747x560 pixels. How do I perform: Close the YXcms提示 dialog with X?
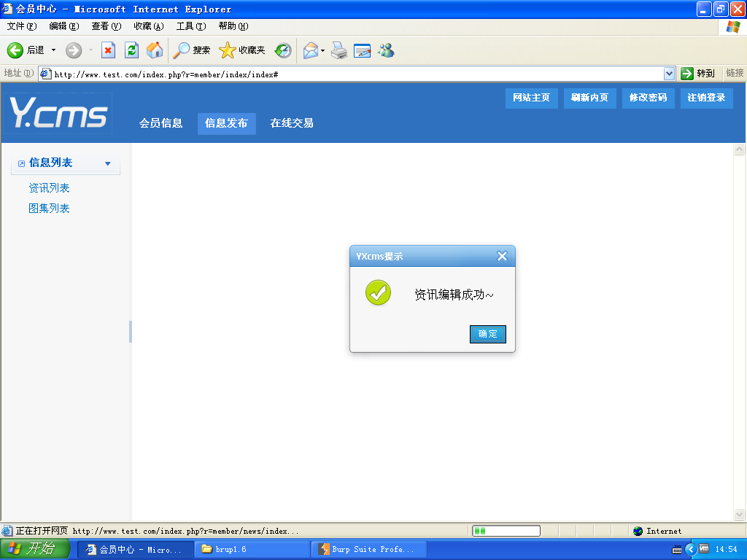[x=502, y=256]
